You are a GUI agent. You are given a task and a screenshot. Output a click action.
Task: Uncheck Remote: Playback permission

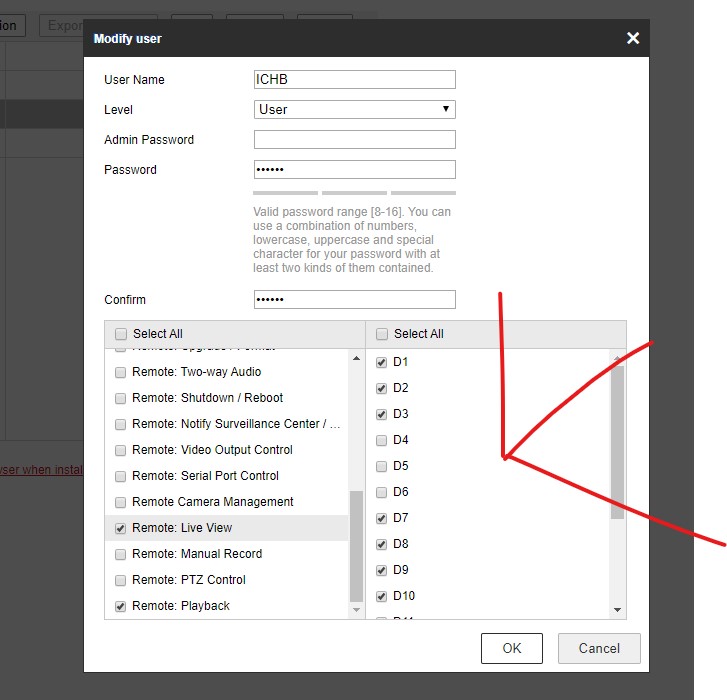tap(121, 606)
